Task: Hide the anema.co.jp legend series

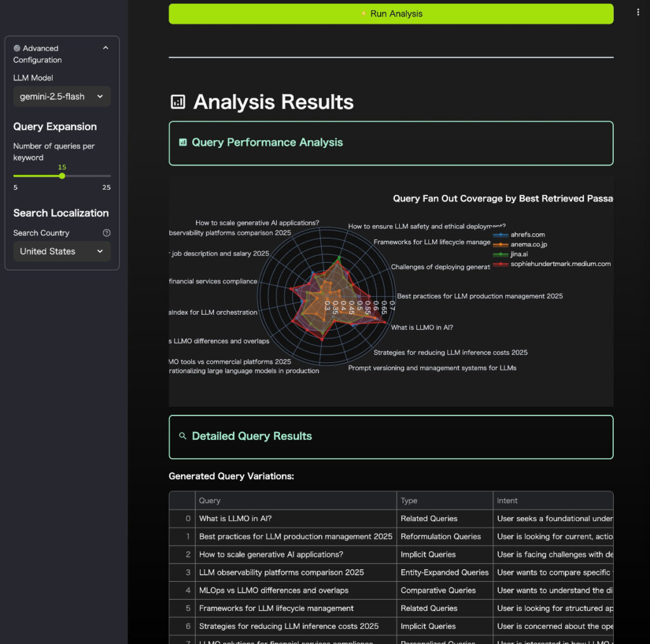Action: click(x=528, y=244)
